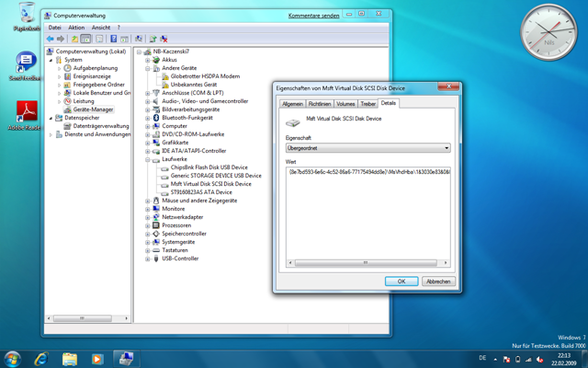Expand the Systemgeräte node
This screenshot has width=588, height=368.
coord(148,242)
